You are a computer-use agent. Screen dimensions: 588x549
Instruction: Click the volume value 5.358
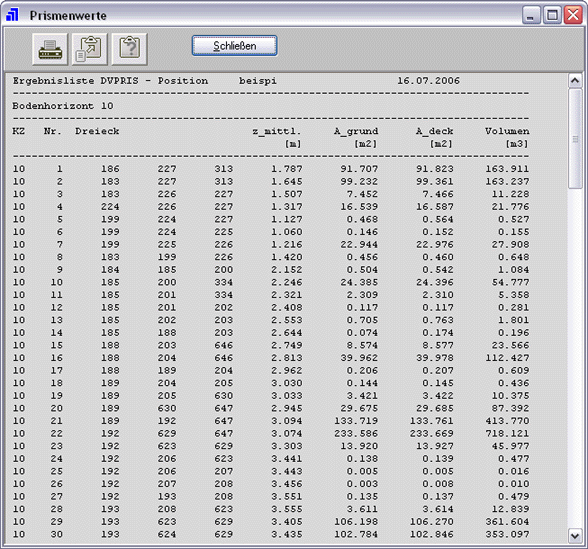(x=513, y=295)
